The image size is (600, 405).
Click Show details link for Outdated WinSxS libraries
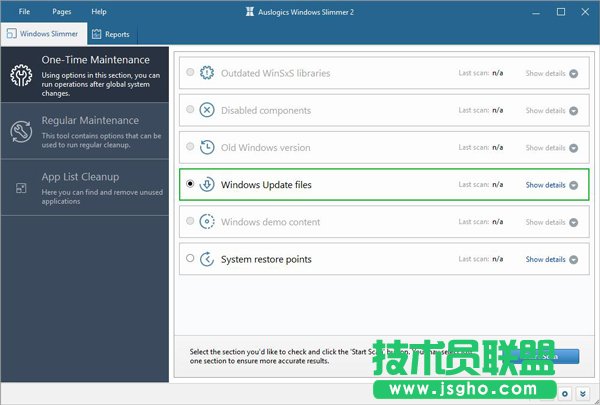(545, 73)
